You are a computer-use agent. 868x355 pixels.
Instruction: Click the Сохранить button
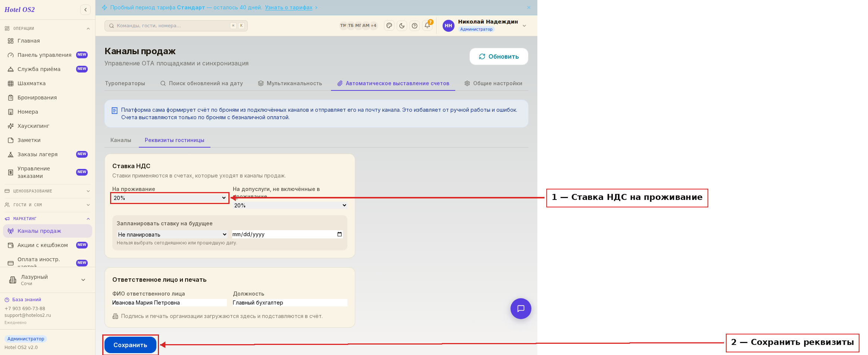[130, 345]
